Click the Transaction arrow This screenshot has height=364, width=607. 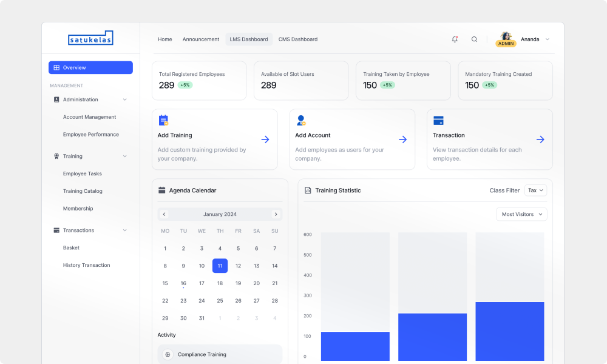pyautogui.click(x=540, y=140)
